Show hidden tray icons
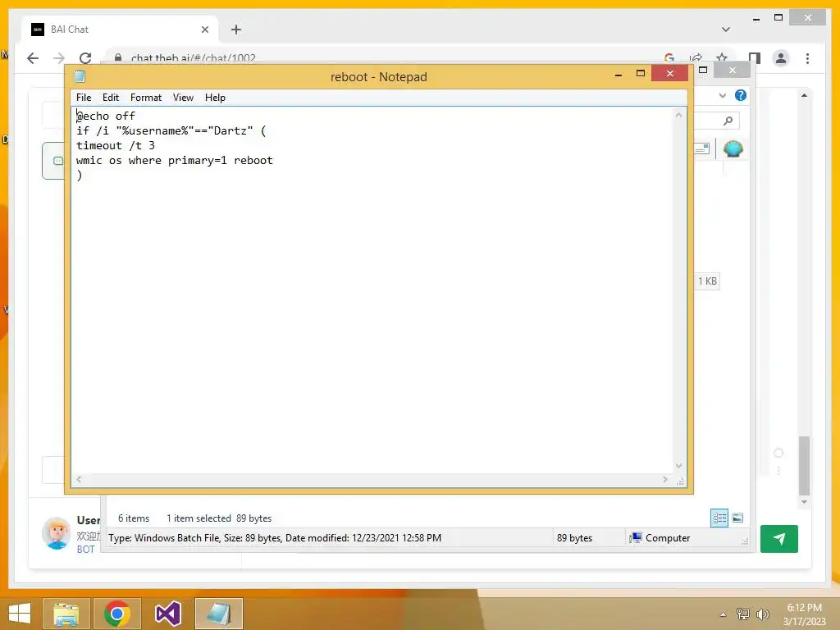 coord(723,614)
